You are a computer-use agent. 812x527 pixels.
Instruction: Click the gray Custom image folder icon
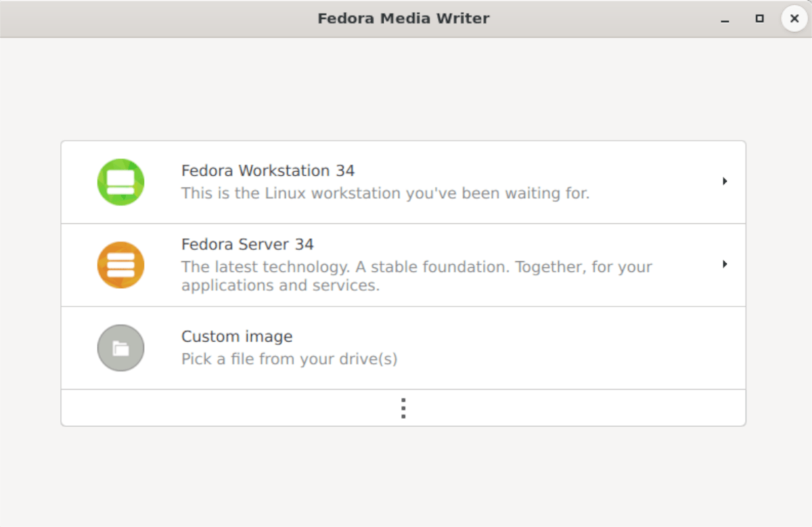click(x=120, y=348)
